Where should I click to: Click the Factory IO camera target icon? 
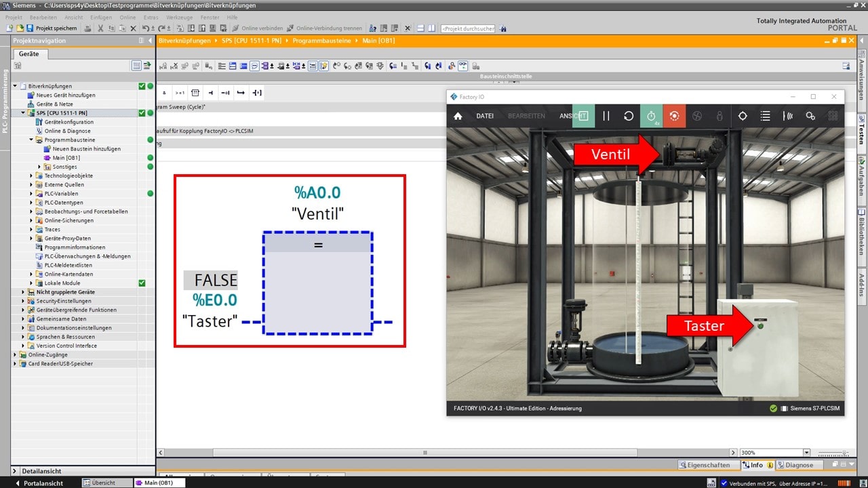pyautogui.click(x=743, y=116)
